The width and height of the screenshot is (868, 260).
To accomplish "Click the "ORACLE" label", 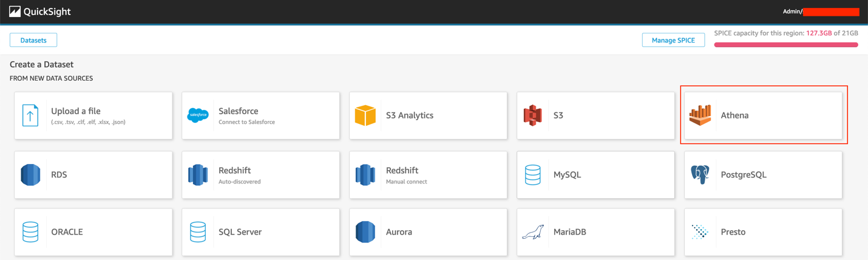I will coord(67,232).
